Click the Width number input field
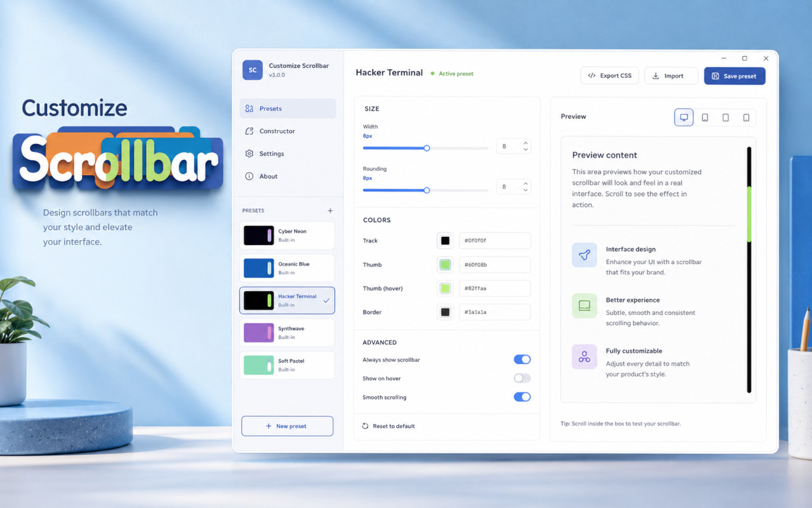 click(514, 146)
